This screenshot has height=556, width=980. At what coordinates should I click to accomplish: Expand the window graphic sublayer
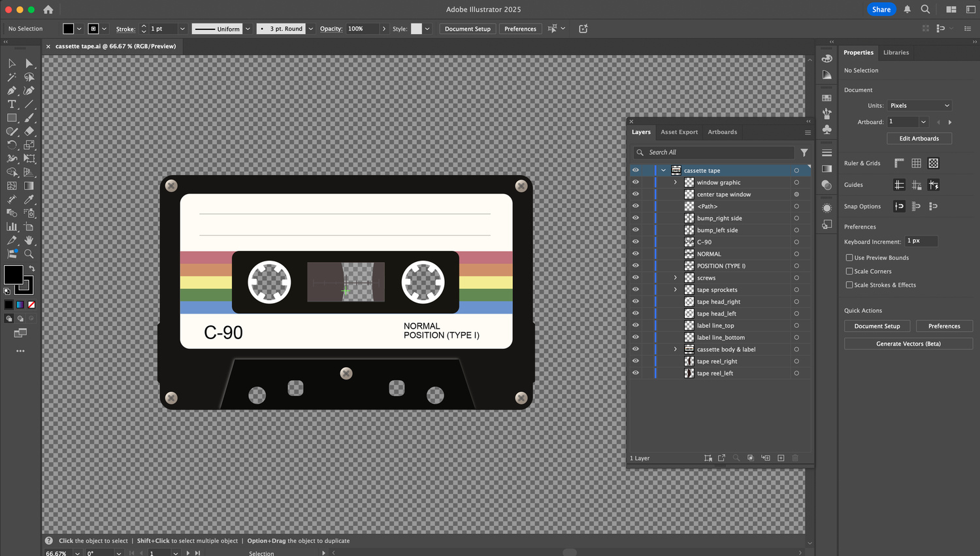point(676,182)
